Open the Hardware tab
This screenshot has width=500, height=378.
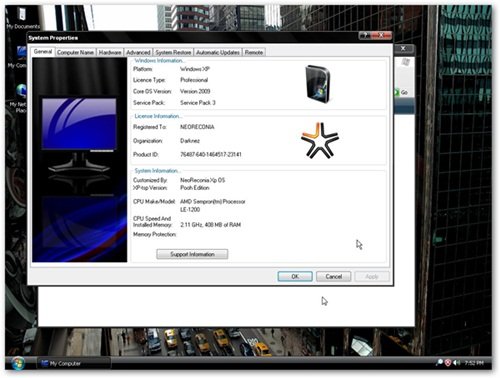(110, 52)
